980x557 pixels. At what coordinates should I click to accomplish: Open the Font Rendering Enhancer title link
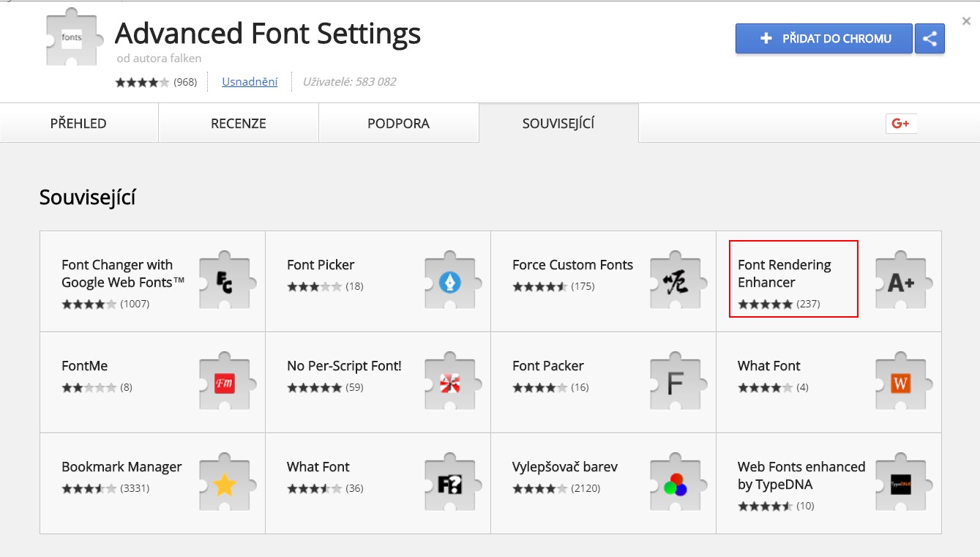click(785, 274)
